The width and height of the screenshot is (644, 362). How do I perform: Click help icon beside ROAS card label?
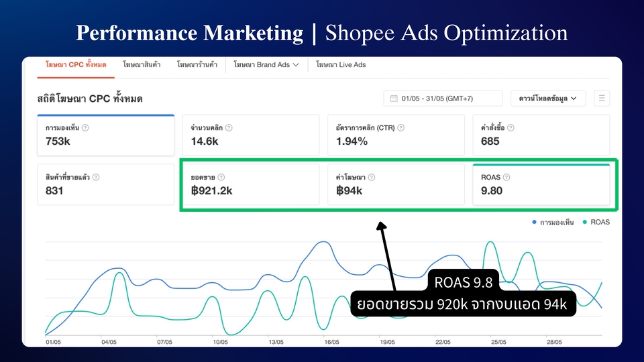506,177
